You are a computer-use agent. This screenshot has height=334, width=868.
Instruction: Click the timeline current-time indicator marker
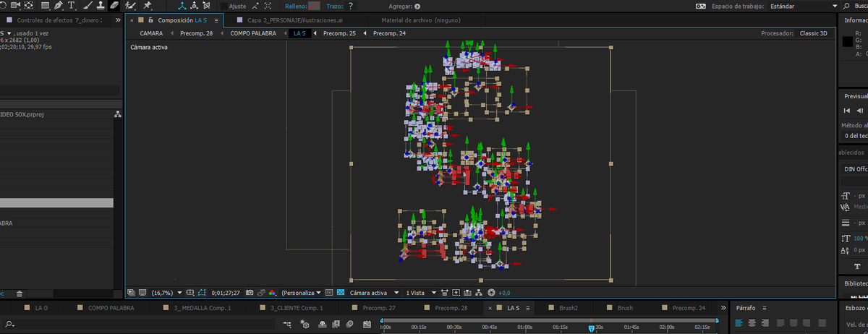point(591,327)
